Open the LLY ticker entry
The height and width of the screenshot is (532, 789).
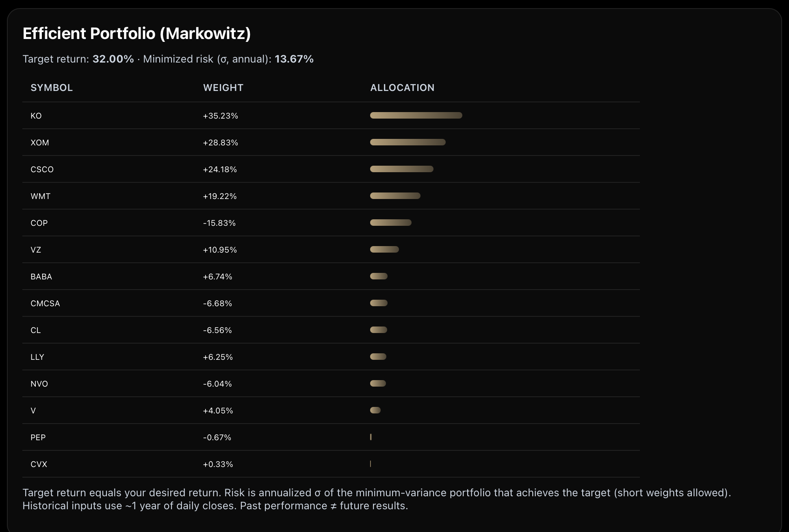tap(37, 357)
